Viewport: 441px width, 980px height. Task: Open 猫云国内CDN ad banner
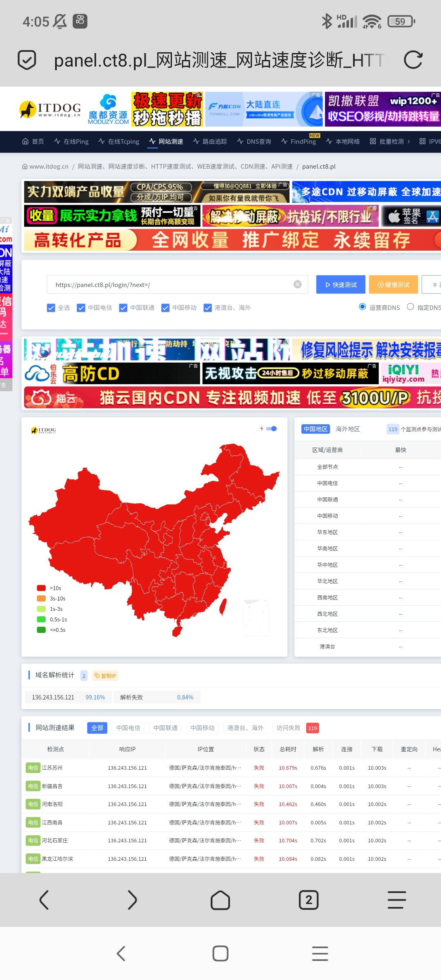pyautogui.click(x=232, y=397)
